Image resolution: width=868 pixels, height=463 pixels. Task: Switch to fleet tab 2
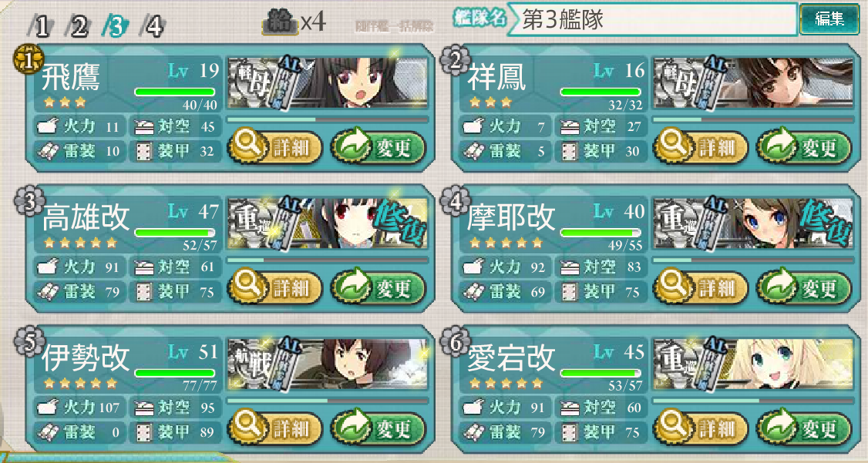click(x=76, y=25)
